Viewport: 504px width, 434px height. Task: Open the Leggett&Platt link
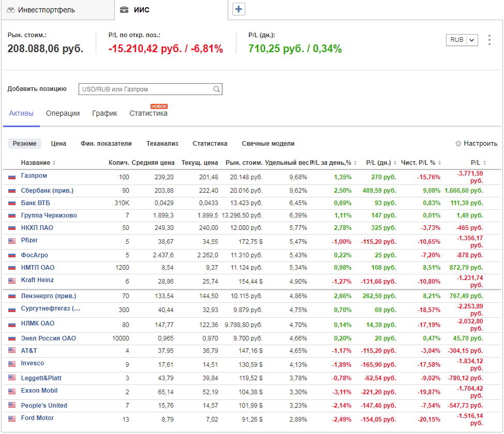[x=41, y=378]
